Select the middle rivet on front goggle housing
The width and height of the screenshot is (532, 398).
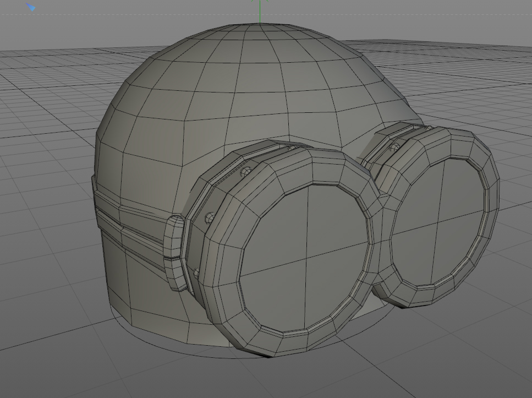point(210,217)
